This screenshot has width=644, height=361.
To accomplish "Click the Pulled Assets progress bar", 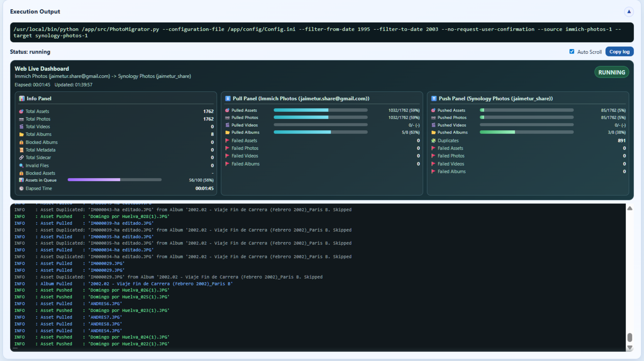I will point(320,110).
